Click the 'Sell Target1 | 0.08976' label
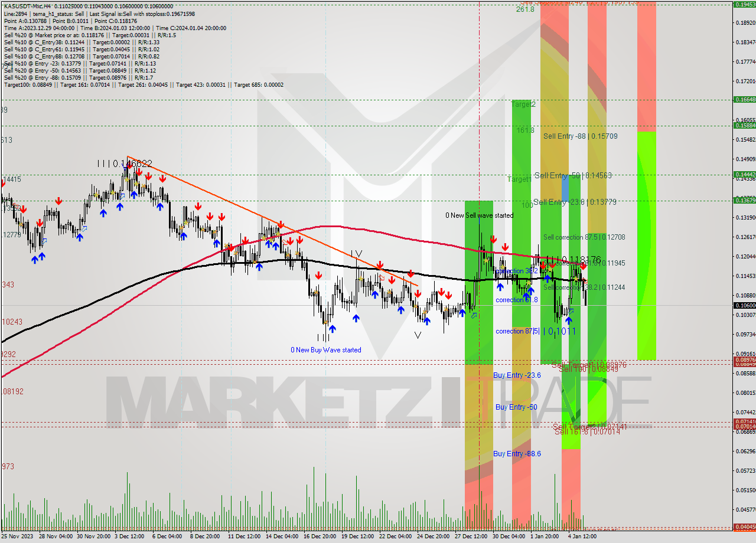Viewport: 756px width, 543px height. pyautogui.click(x=589, y=365)
